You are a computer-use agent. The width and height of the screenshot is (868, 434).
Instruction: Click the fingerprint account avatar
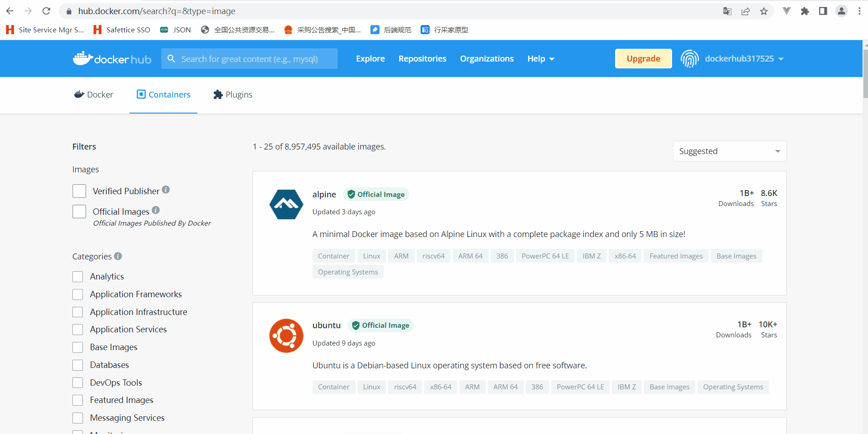click(x=689, y=59)
